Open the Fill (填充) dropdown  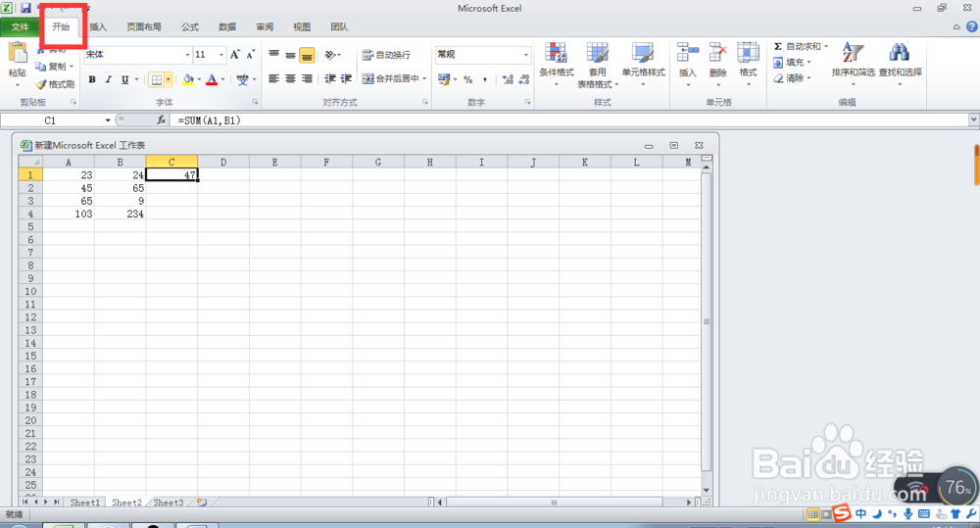pos(792,63)
